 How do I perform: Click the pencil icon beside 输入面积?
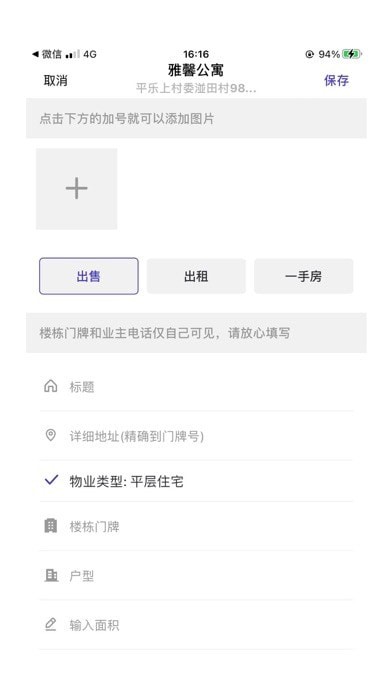(51, 625)
